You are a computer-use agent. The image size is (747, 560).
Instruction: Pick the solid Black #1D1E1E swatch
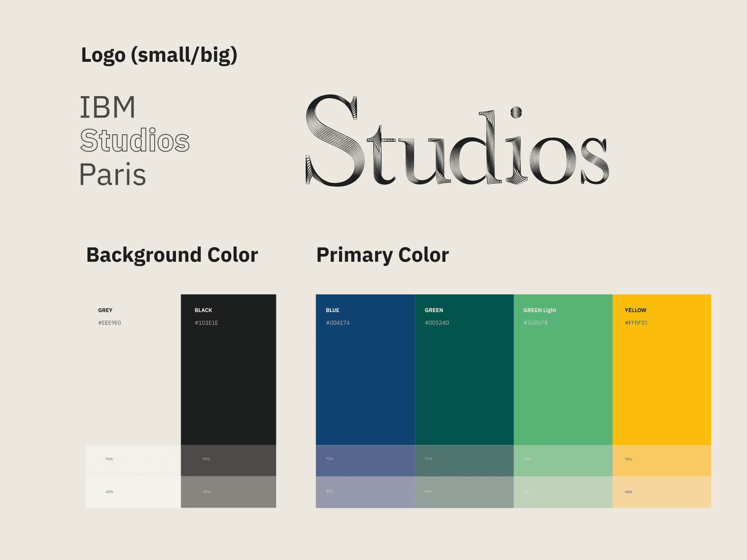228,369
